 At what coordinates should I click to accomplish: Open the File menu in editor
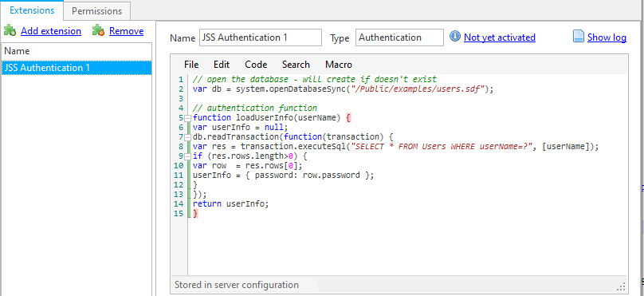click(x=191, y=65)
